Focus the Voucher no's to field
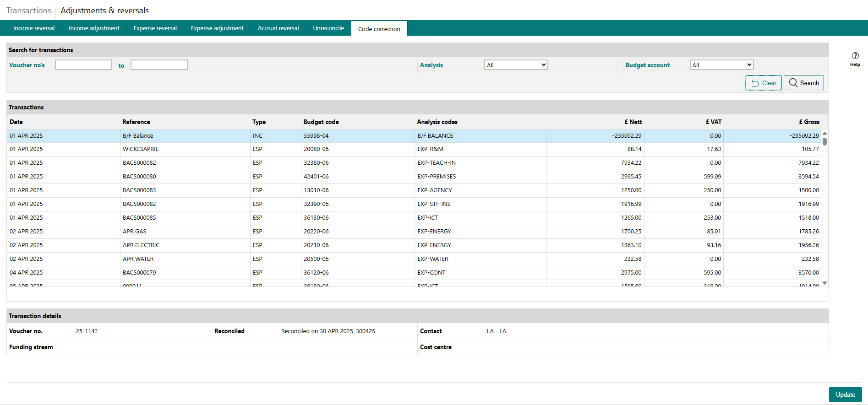The width and height of the screenshot is (868, 405). point(159,65)
